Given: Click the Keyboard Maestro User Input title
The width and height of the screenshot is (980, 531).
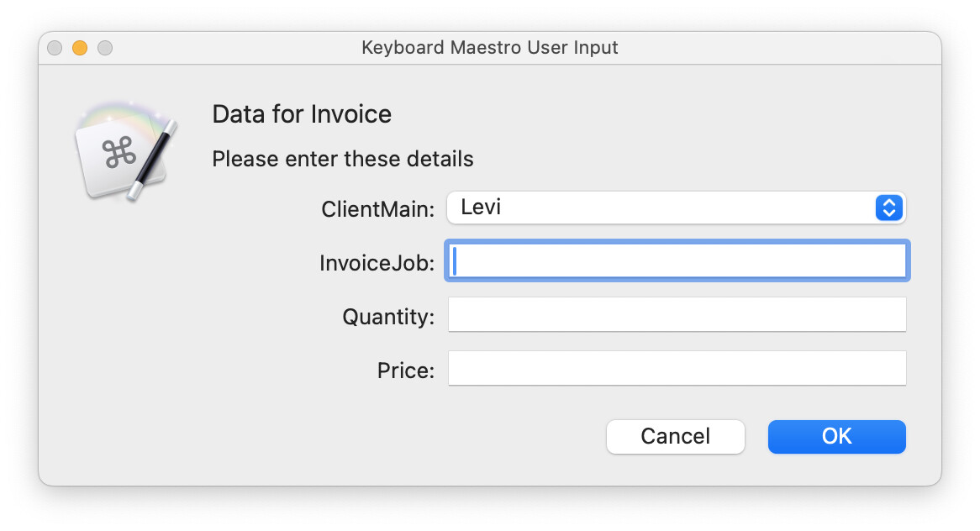Looking at the screenshot, I should tap(489, 48).
